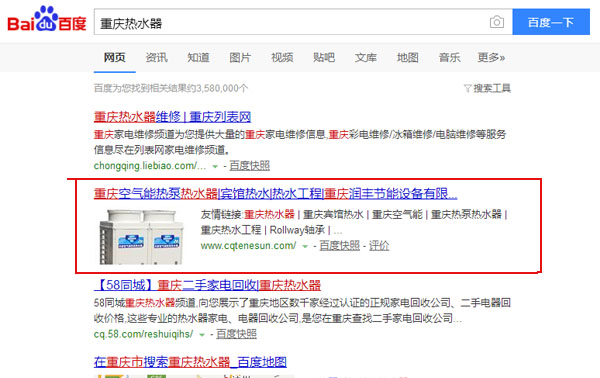
Task: Expand dropdown arrow beside chongqing.liebiao.com
Action: click(x=215, y=166)
